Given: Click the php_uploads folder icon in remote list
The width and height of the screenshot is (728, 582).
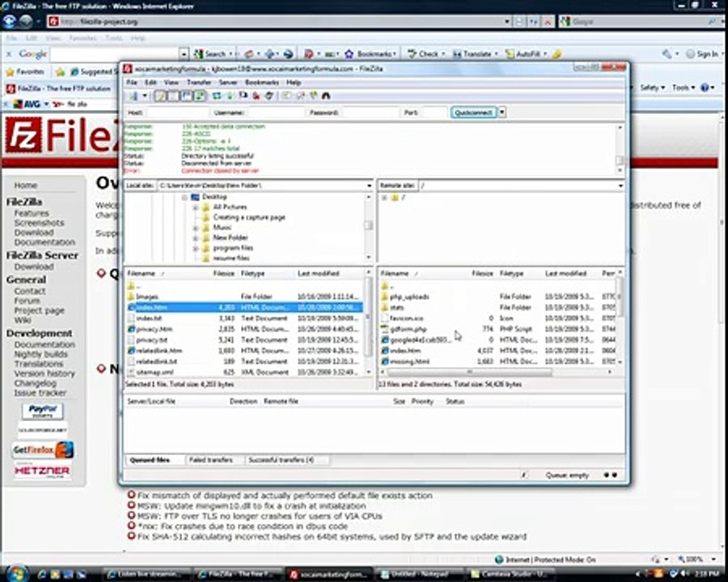Looking at the screenshot, I should coord(384,296).
